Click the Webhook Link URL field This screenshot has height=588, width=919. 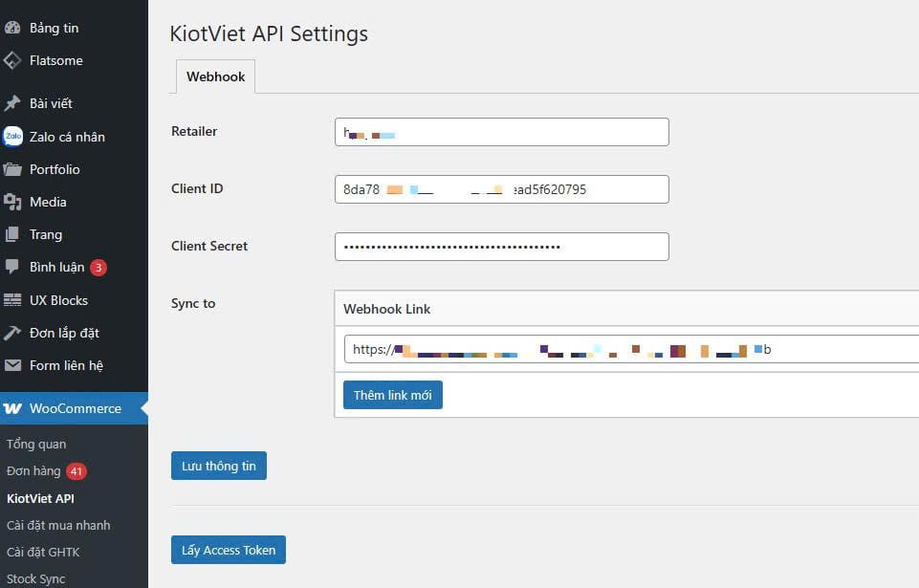pos(631,350)
